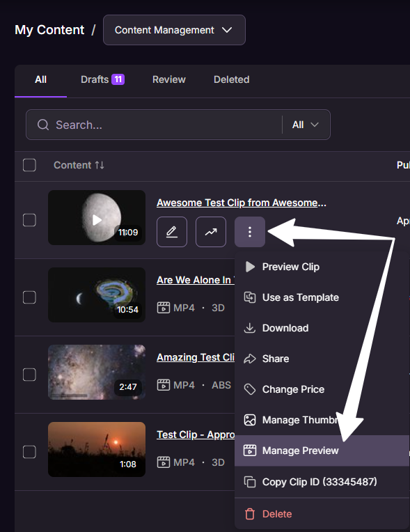Check the box for Amazing Test Clip row

29,375
